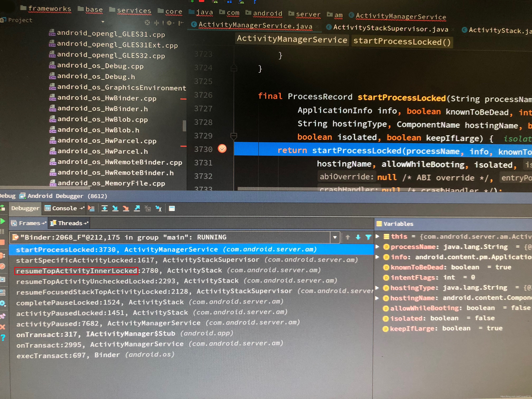Image resolution: width=532 pixels, height=399 pixels.
Task: Click the Run to Cursor icon
Action: [x=158, y=208]
